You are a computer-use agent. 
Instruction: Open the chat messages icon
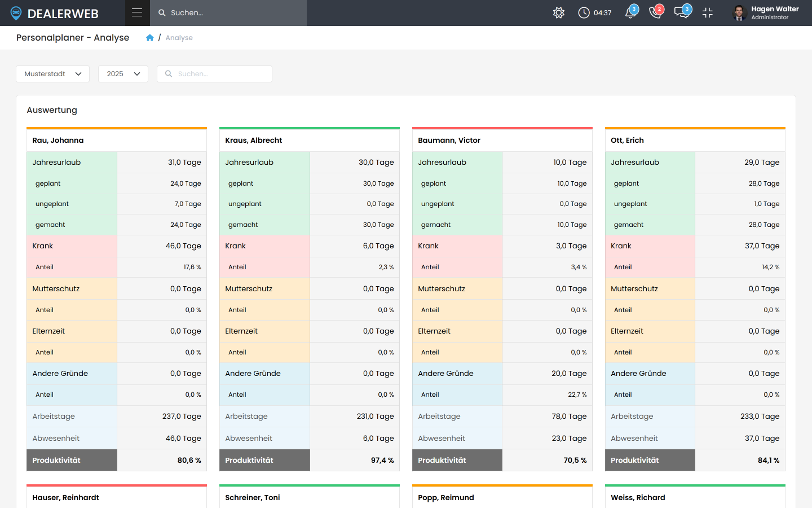tap(682, 12)
